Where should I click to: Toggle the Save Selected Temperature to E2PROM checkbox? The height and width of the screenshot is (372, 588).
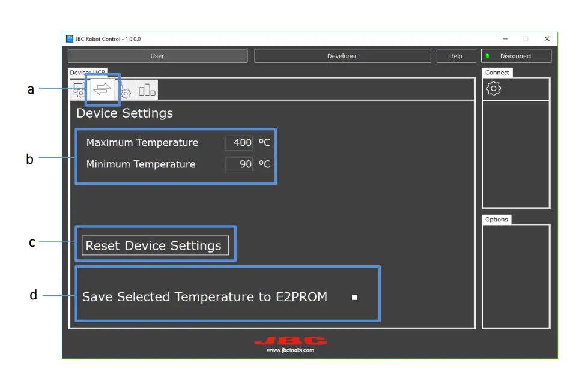(x=356, y=296)
